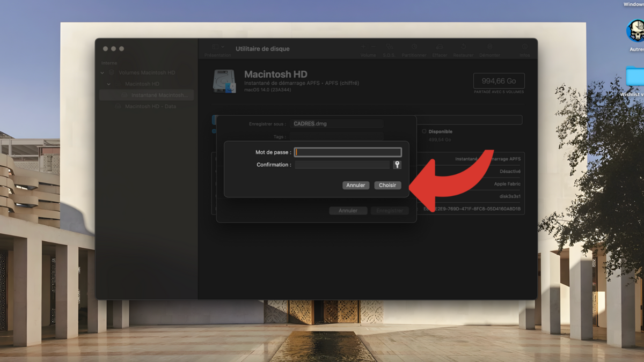Open the password assistant key icon
Viewport: 644px width, 362px height.
click(x=397, y=165)
